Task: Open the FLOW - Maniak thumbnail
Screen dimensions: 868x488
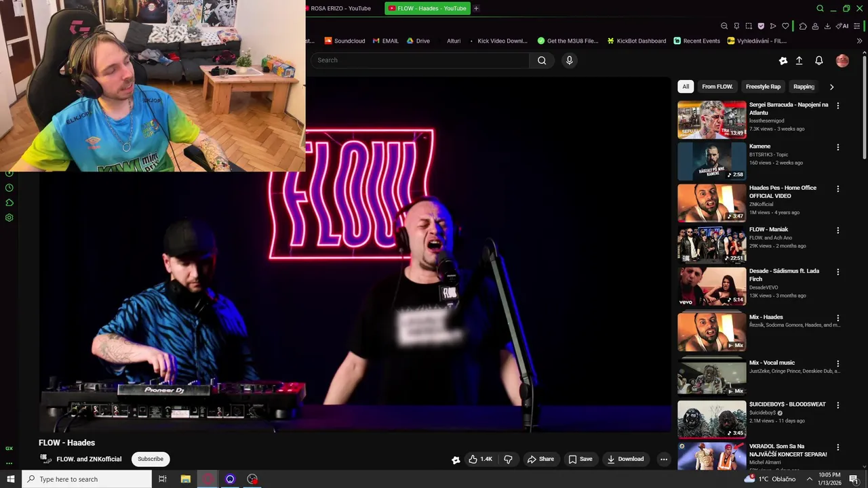Action: [711, 244]
